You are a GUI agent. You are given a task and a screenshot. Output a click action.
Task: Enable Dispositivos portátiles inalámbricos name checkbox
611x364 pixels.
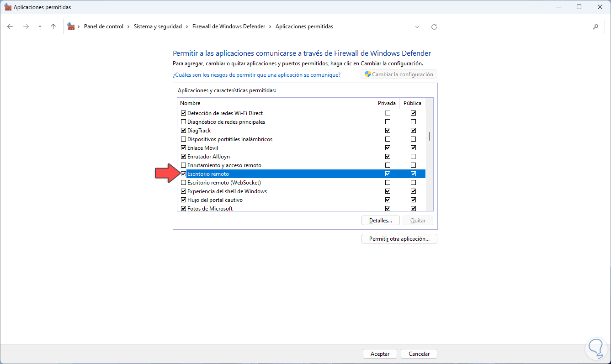(x=184, y=139)
